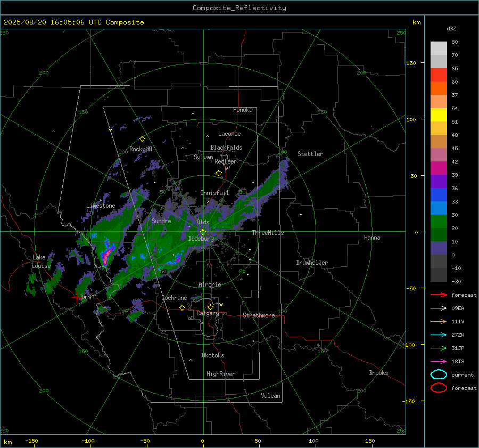Click the yellow diamond marker above Calgary
479x448 pixels.
tap(210, 307)
